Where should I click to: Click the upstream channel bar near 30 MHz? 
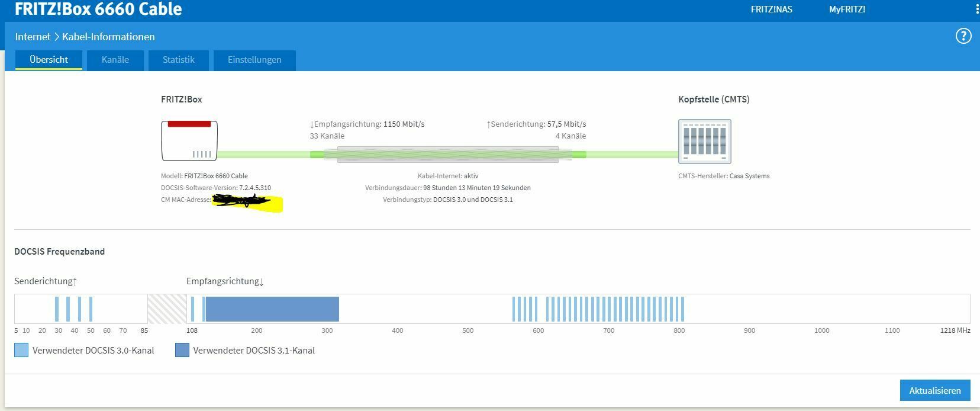click(57, 309)
